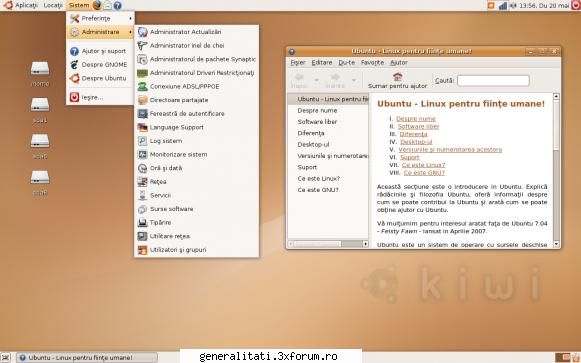Click network signal icon in system tray
This screenshot has height=363, width=581.
click(x=502, y=6)
